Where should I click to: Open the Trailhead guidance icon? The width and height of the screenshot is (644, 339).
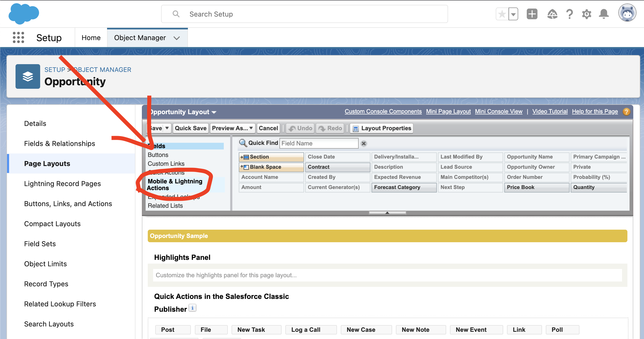click(x=552, y=14)
